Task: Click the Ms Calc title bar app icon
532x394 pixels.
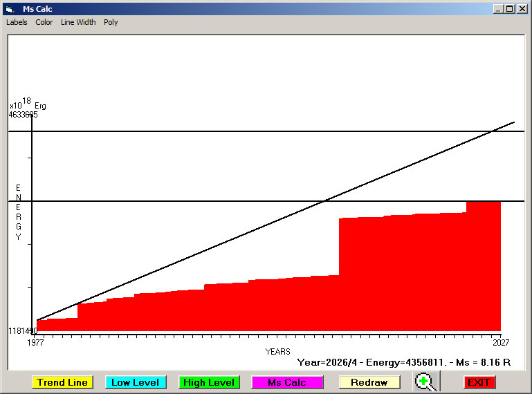Action: coord(10,9)
